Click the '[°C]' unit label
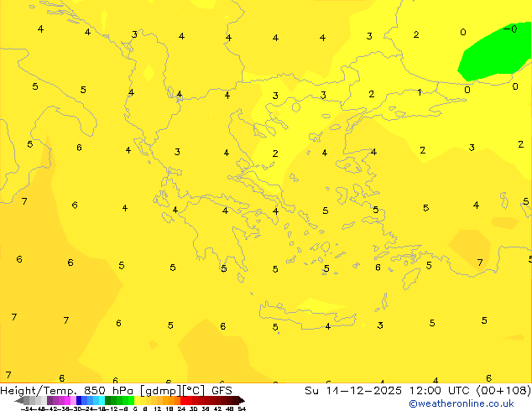Viewport: 532px width, 411px height. point(194,391)
